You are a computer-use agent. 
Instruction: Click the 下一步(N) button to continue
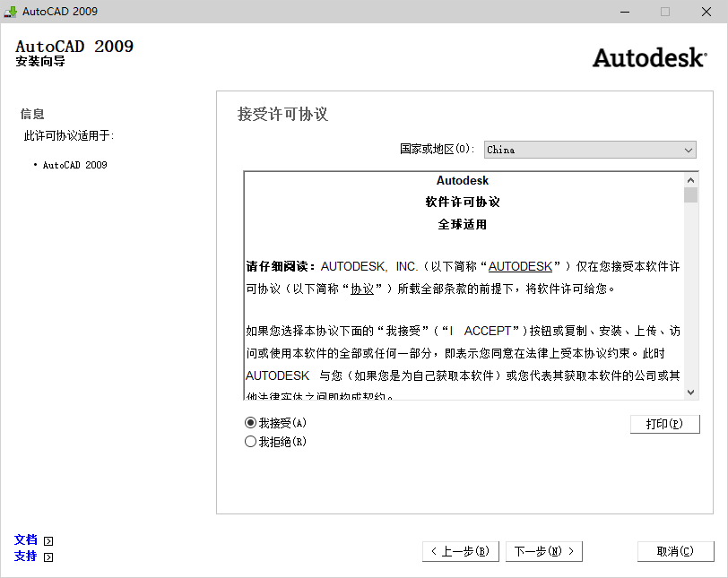[543, 551]
